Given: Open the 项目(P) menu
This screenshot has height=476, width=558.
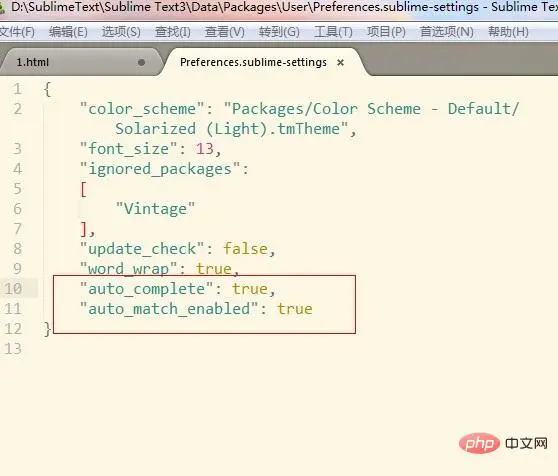Looking at the screenshot, I should tap(386, 32).
